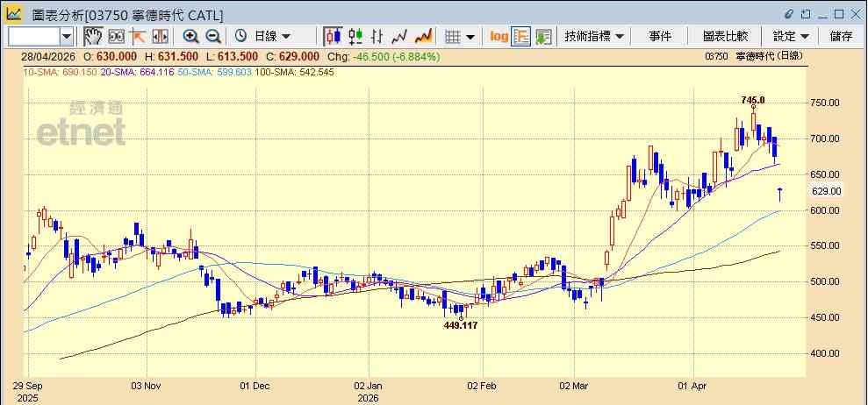
Task: Select the hand pan tool
Action: pyautogui.click(x=93, y=37)
